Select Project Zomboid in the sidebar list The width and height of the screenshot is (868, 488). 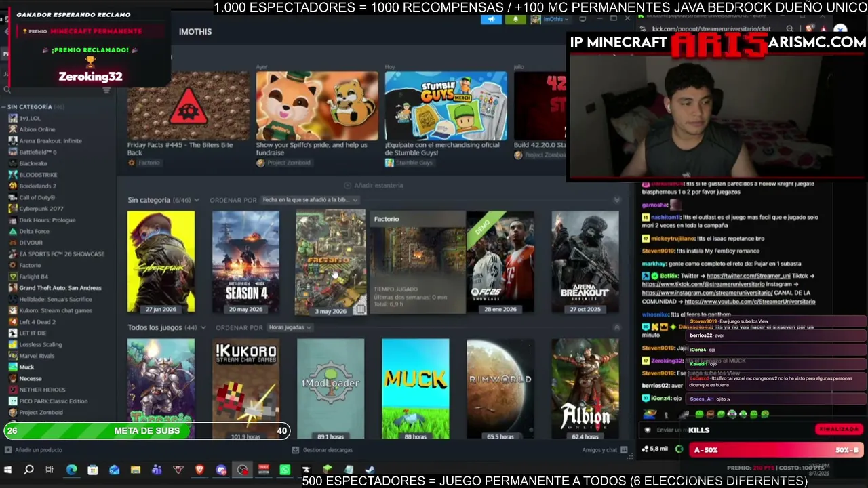(x=41, y=412)
